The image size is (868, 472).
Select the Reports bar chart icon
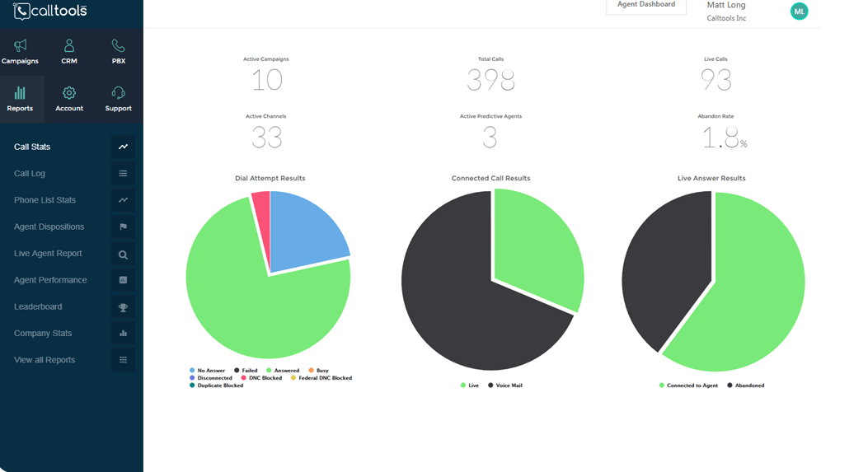point(20,92)
